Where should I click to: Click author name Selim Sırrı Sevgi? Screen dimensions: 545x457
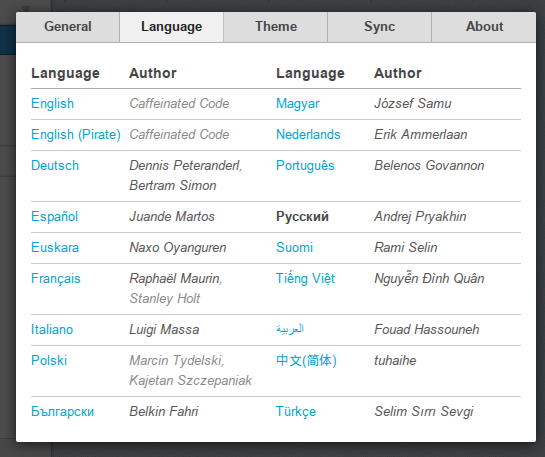coord(424,411)
